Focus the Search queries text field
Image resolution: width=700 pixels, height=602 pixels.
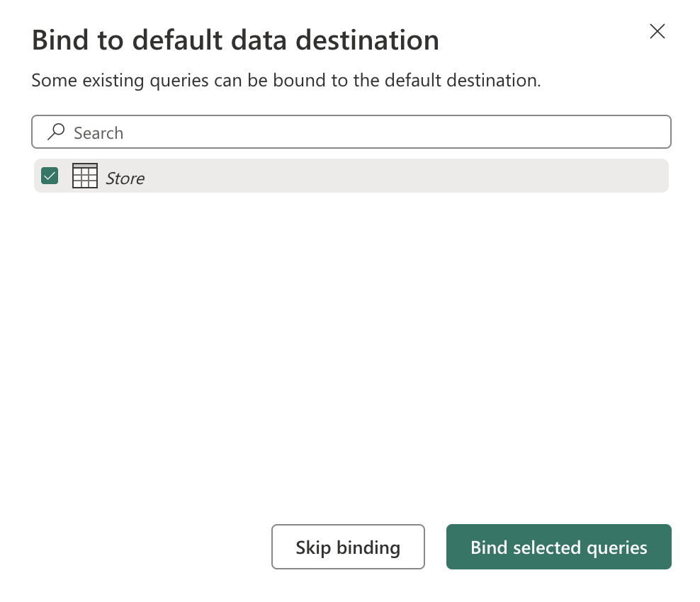click(x=351, y=132)
